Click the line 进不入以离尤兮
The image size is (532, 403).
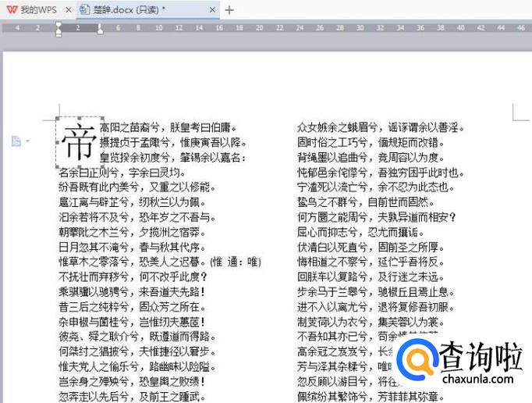pos(332,307)
